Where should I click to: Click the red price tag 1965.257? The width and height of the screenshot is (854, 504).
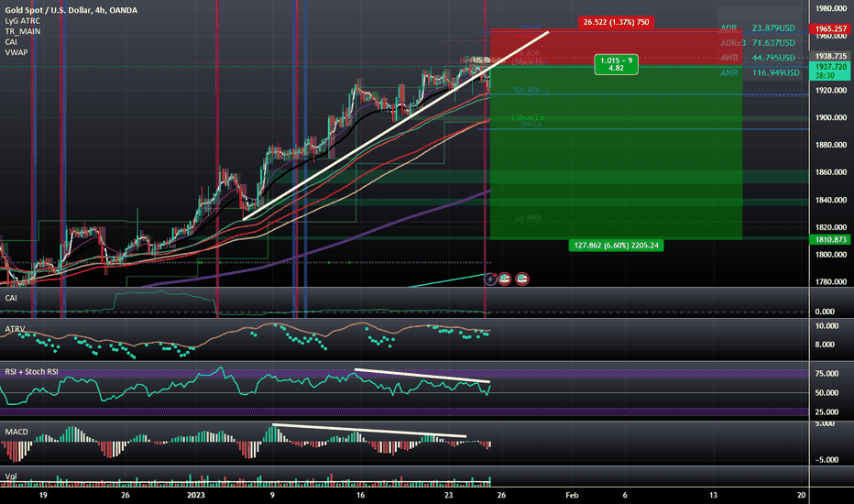(831, 28)
